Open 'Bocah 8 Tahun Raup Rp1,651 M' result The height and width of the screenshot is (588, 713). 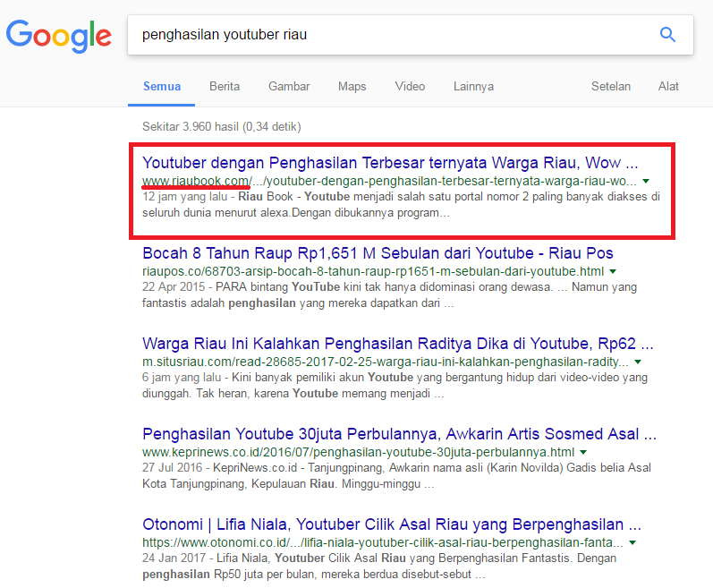click(x=378, y=253)
